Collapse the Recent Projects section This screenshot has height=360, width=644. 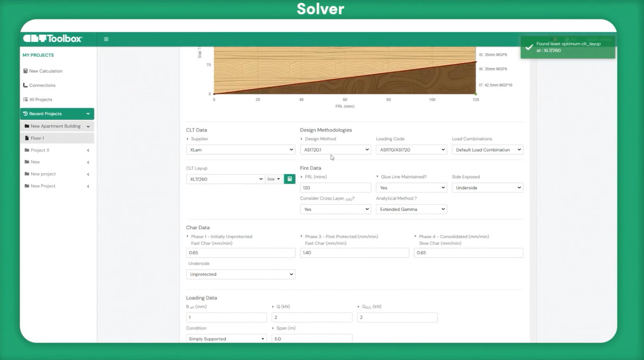pyautogui.click(x=88, y=114)
